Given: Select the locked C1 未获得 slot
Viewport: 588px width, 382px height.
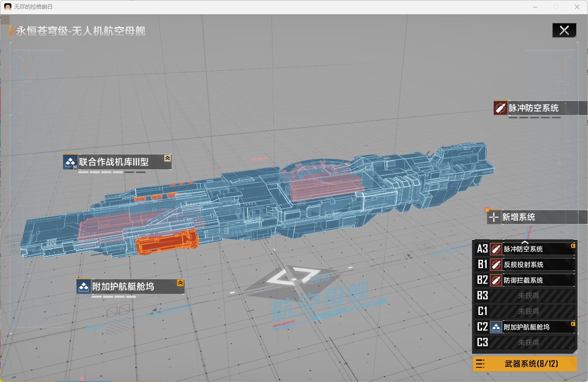Looking at the screenshot, I should pyautogui.click(x=528, y=311).
